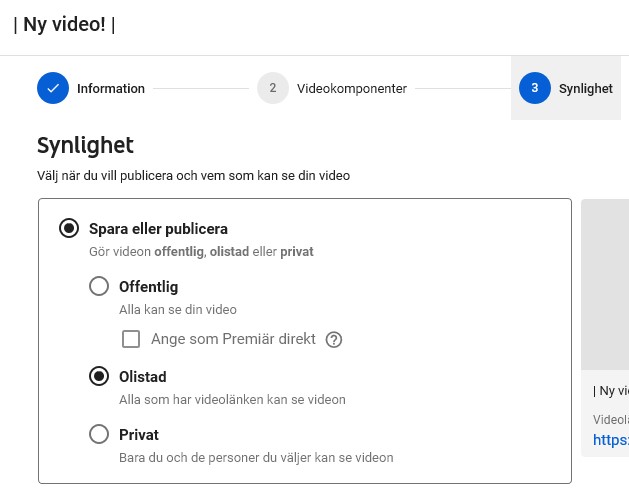Open the blue https video link
Screen dimensions: 629x489
[x=611, y=440]
